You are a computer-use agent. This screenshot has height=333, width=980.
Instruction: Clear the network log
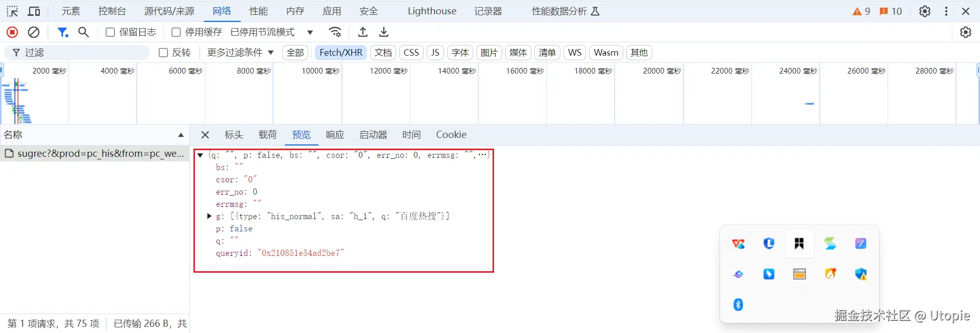click(x=34, y=32)
